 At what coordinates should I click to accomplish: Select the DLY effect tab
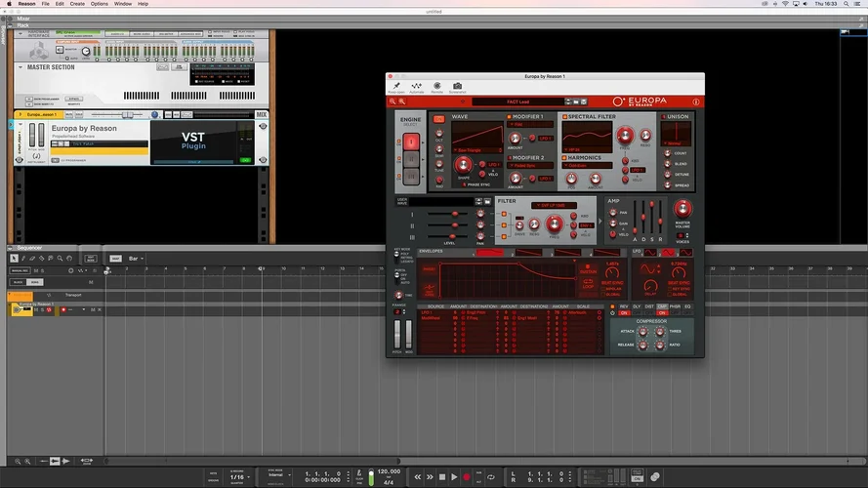coord(637,306)
